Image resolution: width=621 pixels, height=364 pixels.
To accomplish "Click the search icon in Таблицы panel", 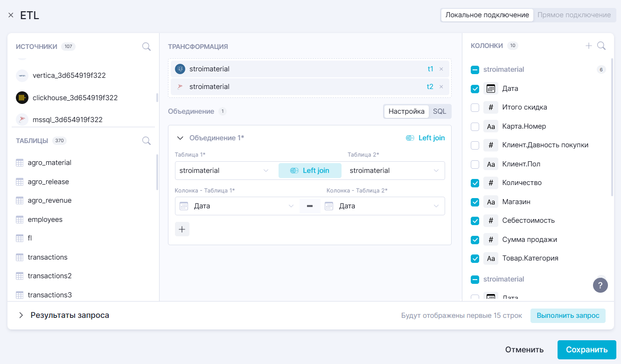I will (146, 141).
